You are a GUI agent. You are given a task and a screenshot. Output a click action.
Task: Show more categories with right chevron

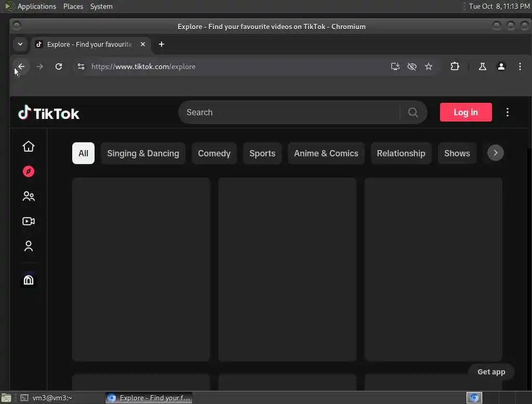point(495,153)
